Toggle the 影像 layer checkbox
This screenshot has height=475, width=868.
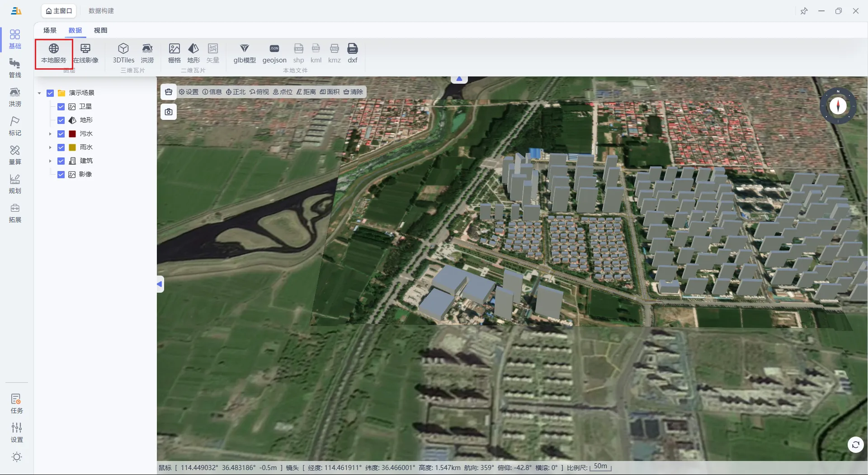pyautogui.click(x=61, y=175)
